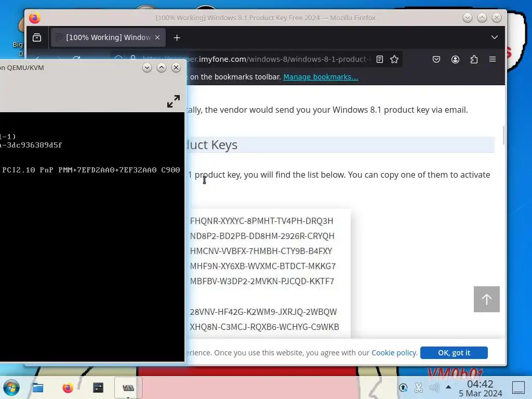Image resolution: width=532 pixels, height=399 pixels.
Task: Minimize the Firefox window
Action: pyautogui.click(x=468, y=18)
